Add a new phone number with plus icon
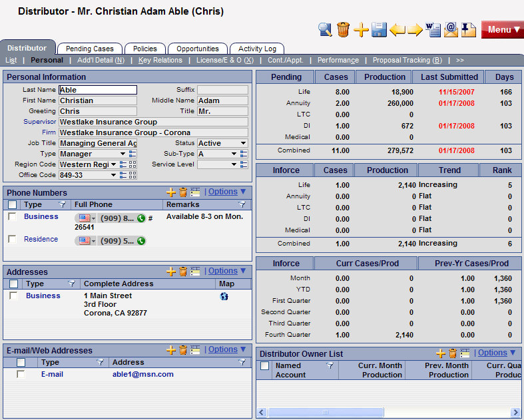Screen dimensions: 524x420 tap(171, 192)
